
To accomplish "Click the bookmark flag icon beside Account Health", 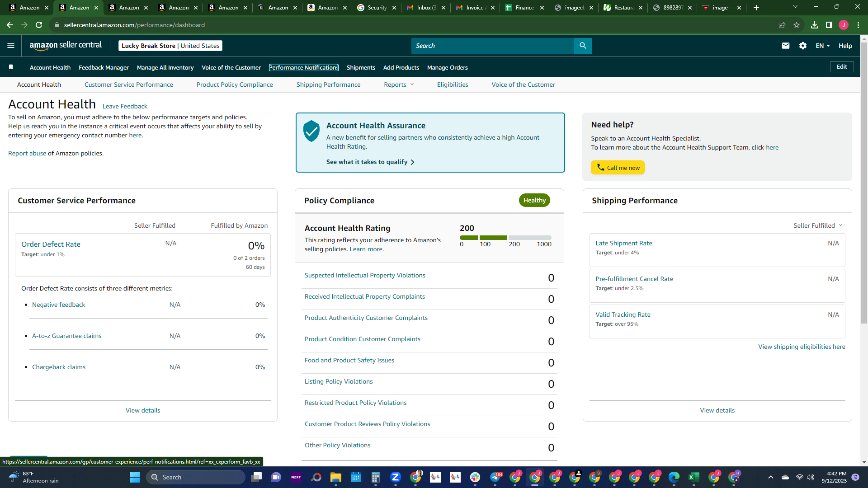I will (x=11, y=67).
